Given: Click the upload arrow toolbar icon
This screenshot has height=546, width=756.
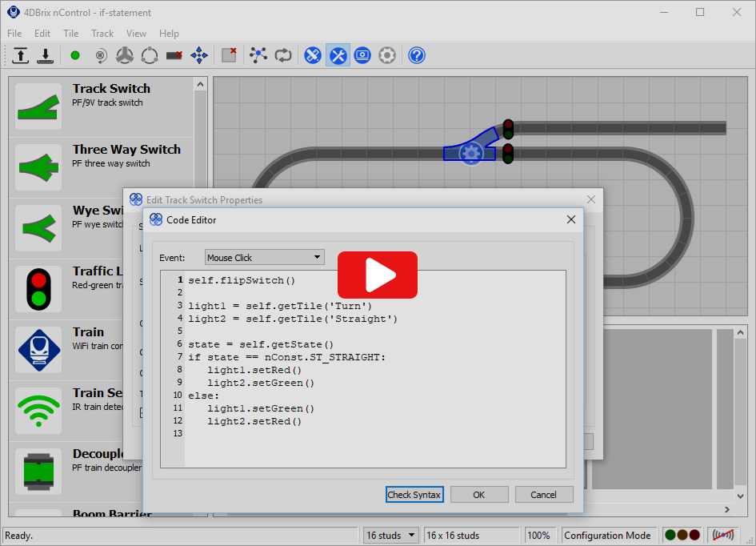Looking at the screenshot, I should point(20,55).
